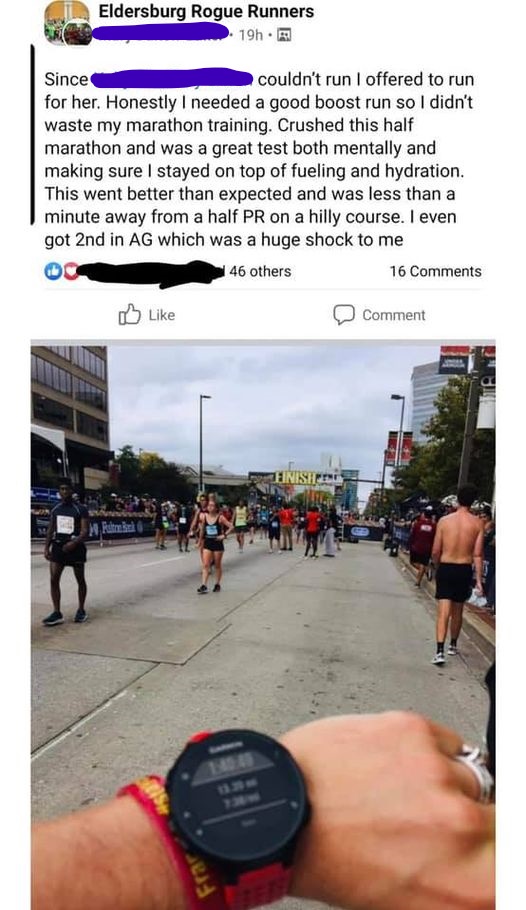Viewport: 526px width, 910px height.
Task: Open the '46 others' reactions list
Action: coord(260,271)
